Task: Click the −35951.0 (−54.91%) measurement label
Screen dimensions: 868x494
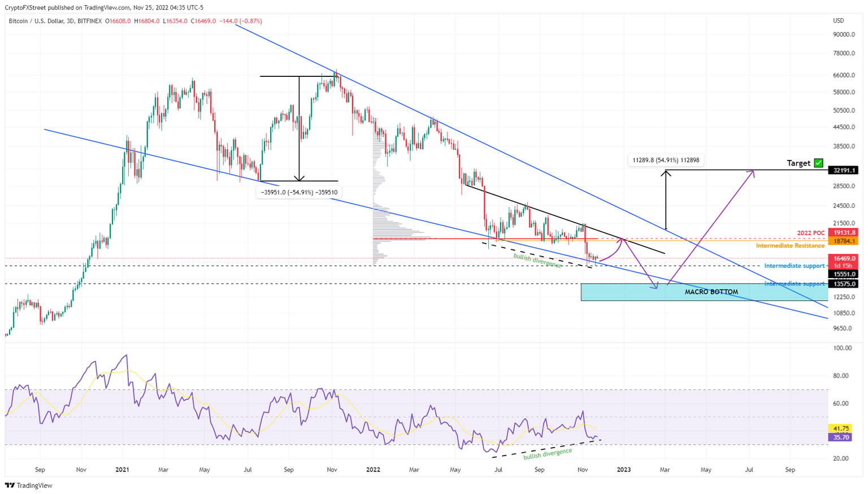Action: (298, 192)
